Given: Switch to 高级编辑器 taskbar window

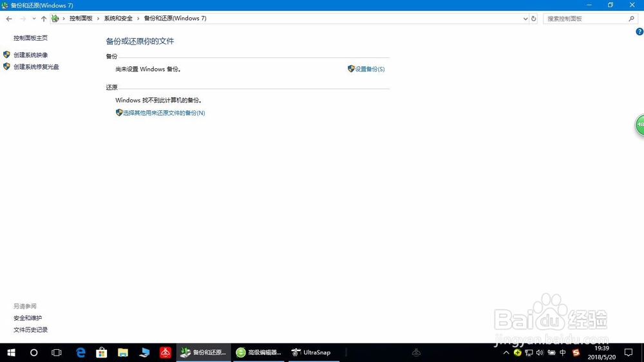Looking at the screenshot, I should click(259, 352).
